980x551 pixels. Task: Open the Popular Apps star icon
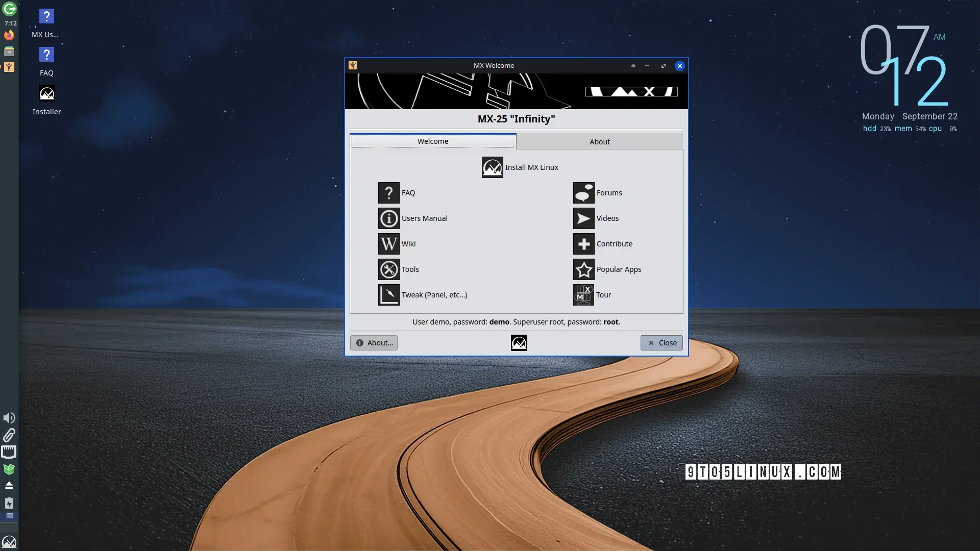[583, 269]
